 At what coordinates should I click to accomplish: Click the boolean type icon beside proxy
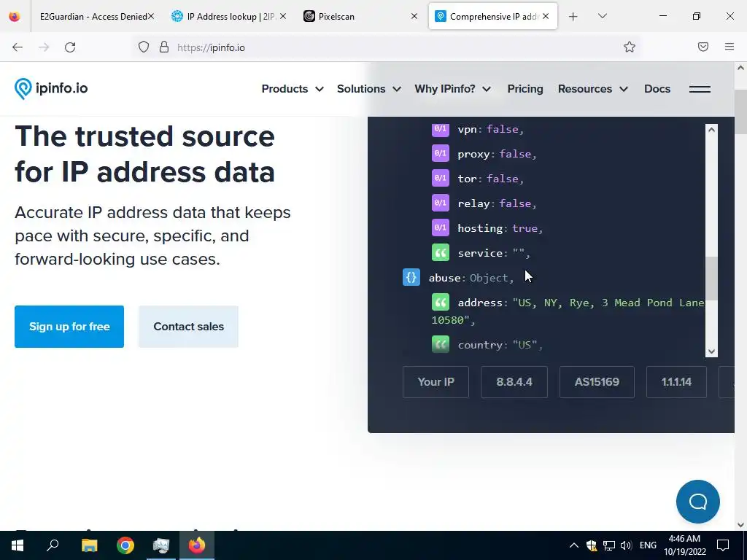440,153
